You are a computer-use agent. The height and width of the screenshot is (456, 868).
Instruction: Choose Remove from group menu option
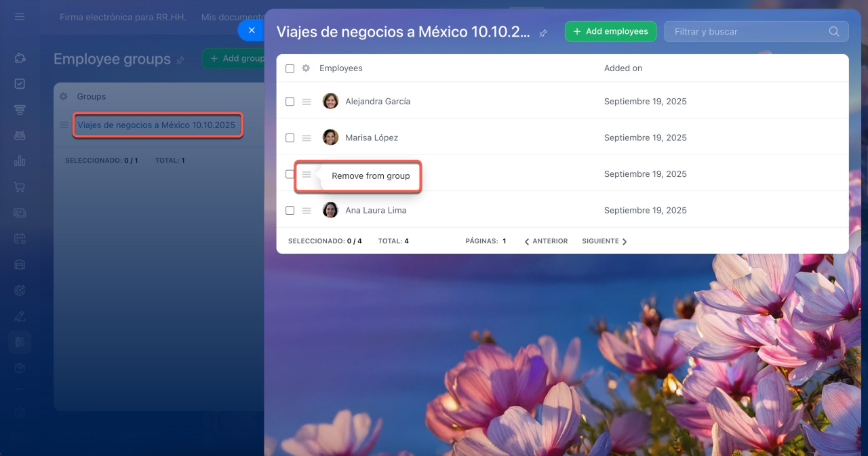pos(370,176)
